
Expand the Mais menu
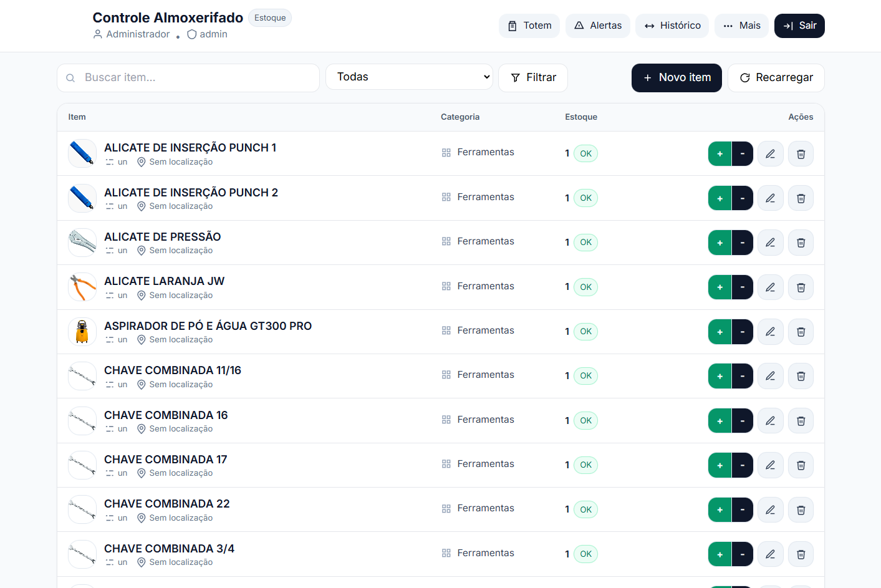pos(741,26)
